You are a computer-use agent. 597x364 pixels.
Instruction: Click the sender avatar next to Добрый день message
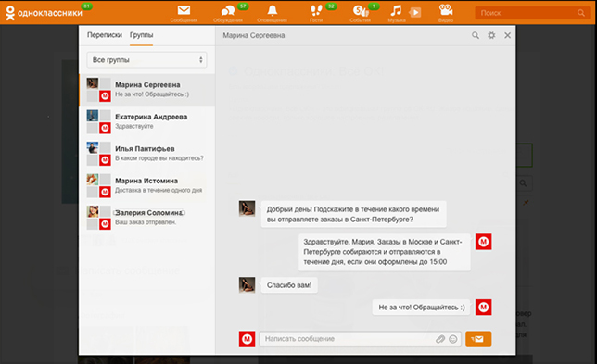(x=248, y=208)
